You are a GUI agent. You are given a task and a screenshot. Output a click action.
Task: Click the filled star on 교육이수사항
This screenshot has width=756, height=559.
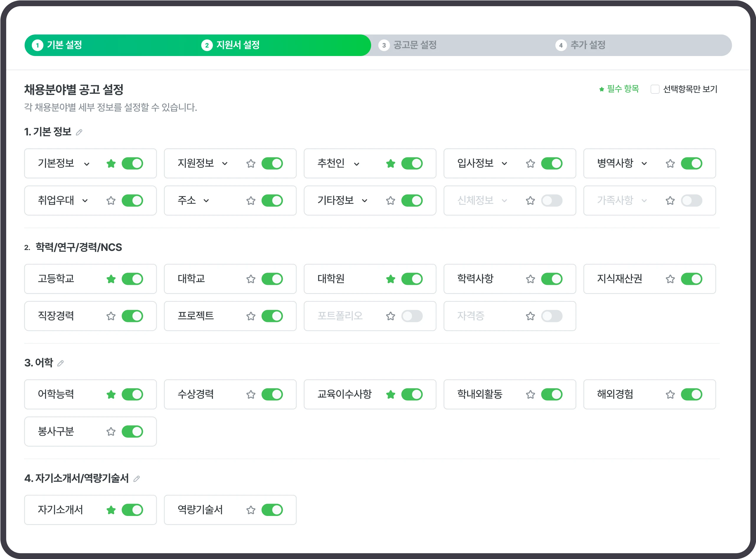click(390, 394)
